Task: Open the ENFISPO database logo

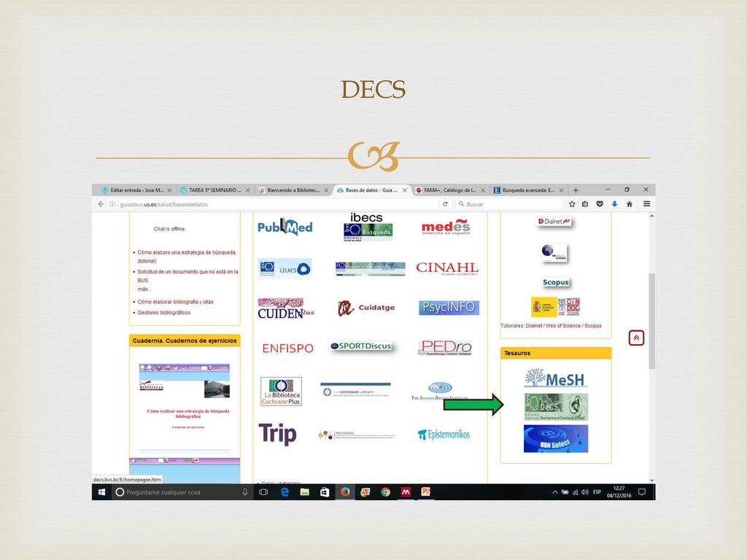Action: coord(287,349)
